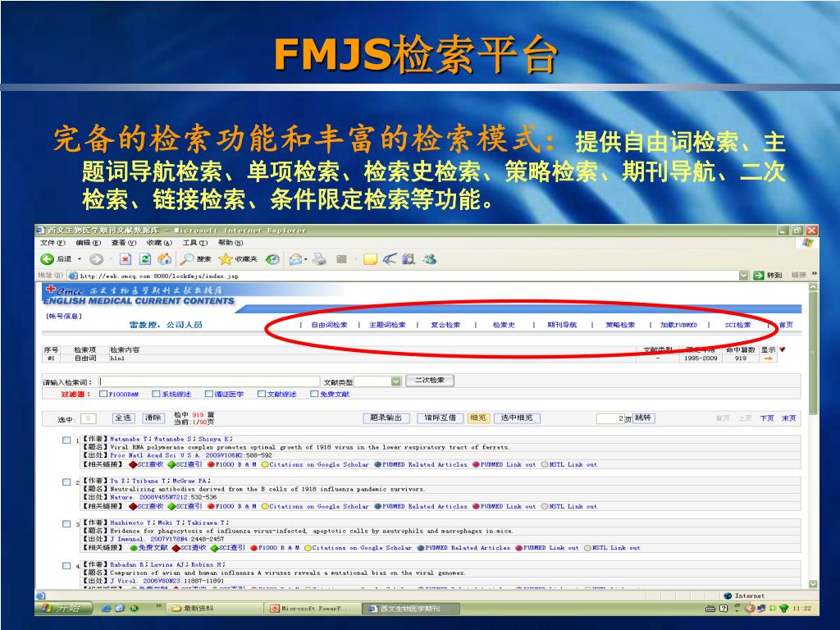Check the 免费文献 filter checkbox
The width and height of the screenshot is (840, 630).
click(x=314, y=394)
